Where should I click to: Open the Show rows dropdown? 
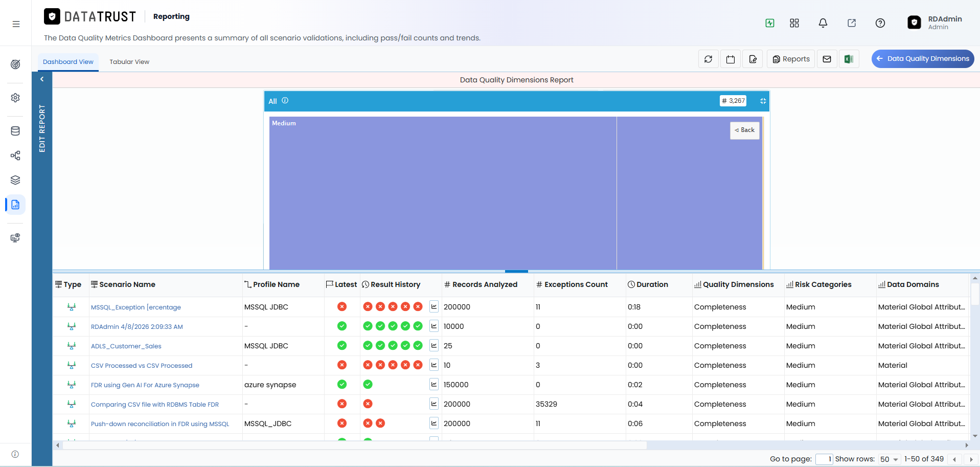point(890,459)
